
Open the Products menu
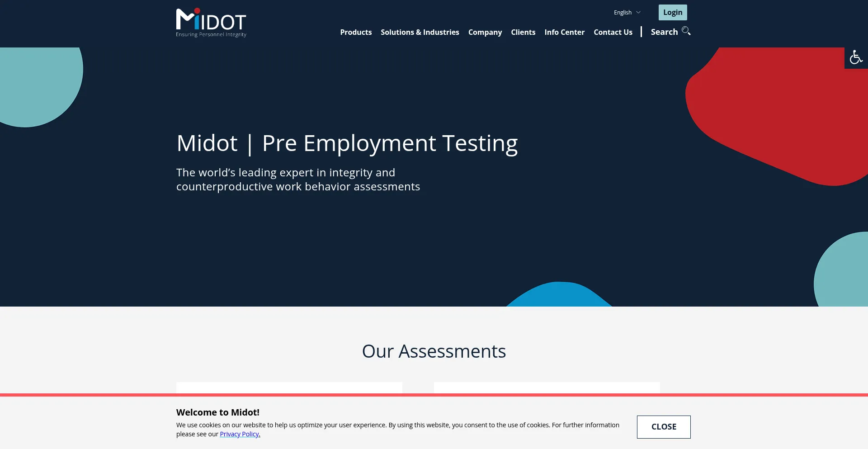pyautogui.click(x=356, y=32)
